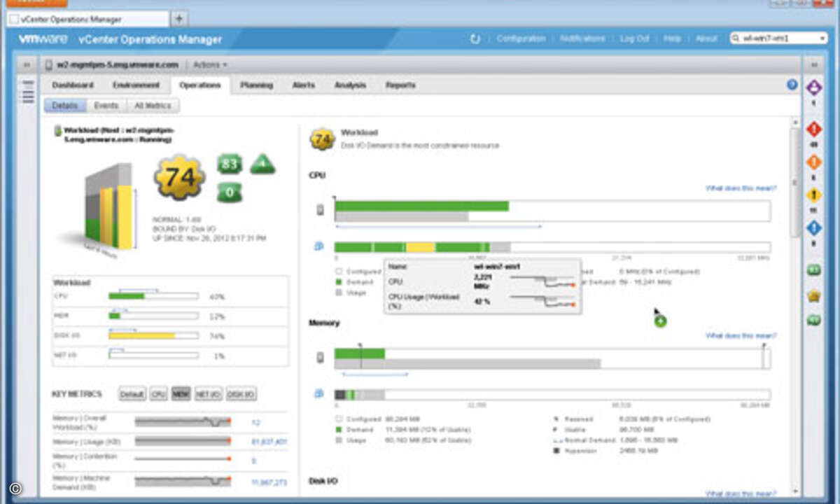The width and height of the screenshot is (840, 504).
Task: Open the Reports tab
Action: tap(400, 85)
